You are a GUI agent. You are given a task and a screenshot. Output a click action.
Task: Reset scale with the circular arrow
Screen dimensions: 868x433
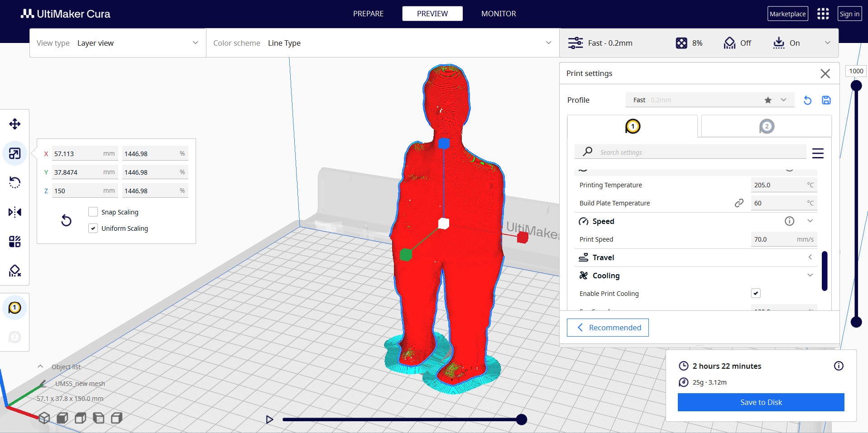(x=66, y=220)
